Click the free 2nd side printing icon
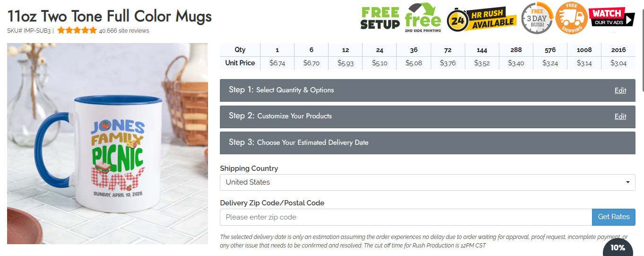This screenshot has height=256, width=644. (x=423, y=18)
